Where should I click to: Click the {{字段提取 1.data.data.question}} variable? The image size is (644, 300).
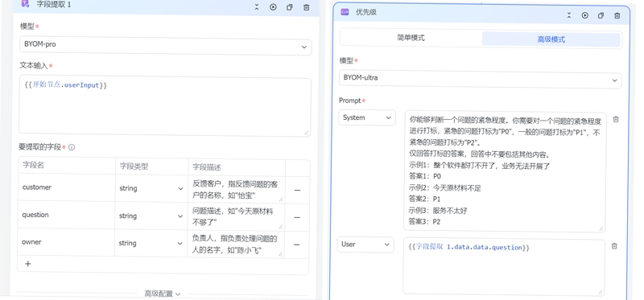tap(469, 248)
